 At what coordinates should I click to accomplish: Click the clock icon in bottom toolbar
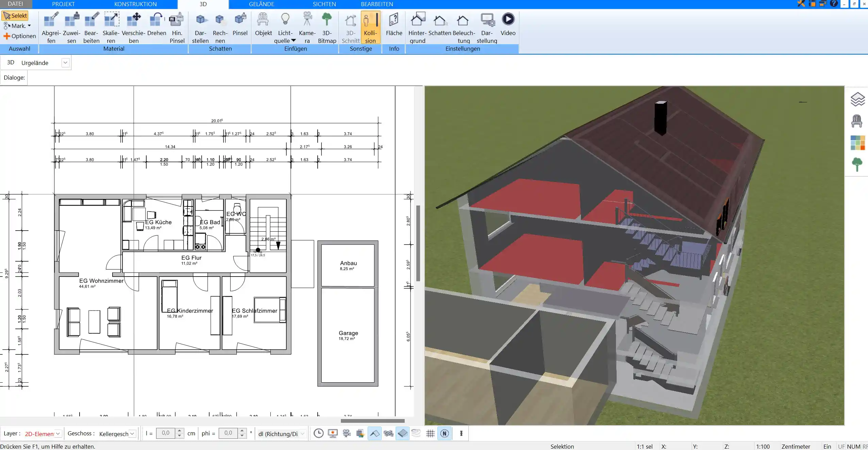[x=318, y=433]
